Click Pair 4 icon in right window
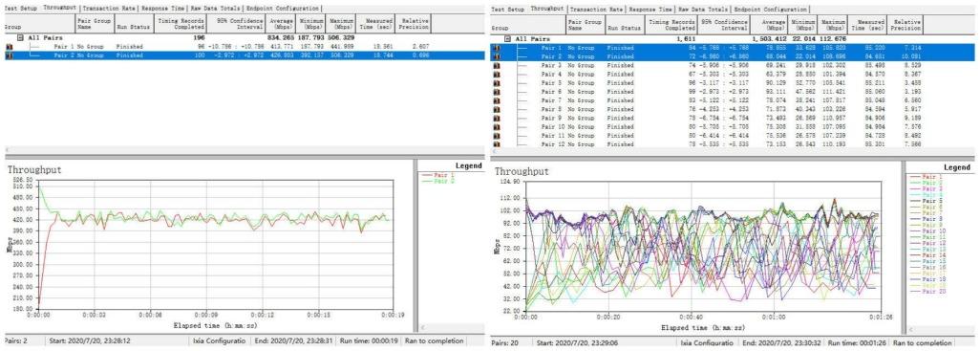 pyautogui.click(x=497, y=74)
